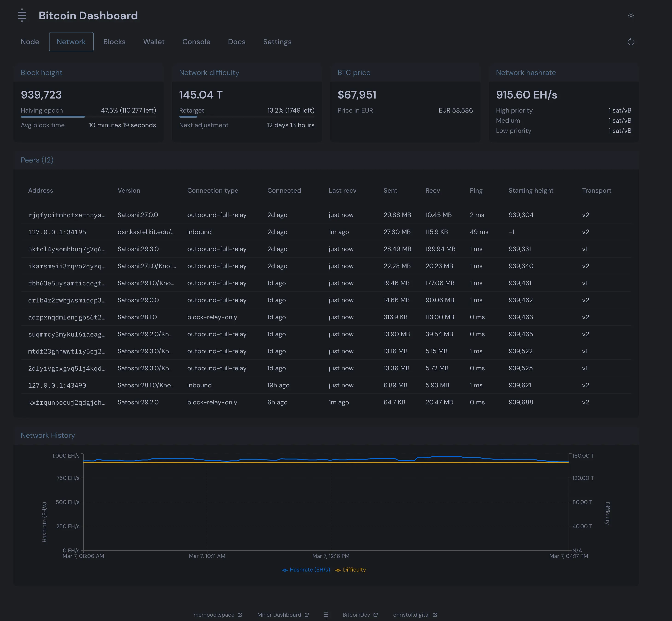This screenshot has width=672, height=621.
Task: Switch to the Node tab
Action: click(x=30, y=42)
